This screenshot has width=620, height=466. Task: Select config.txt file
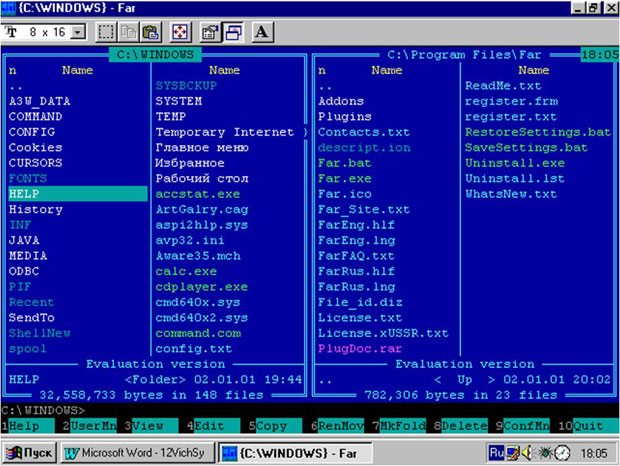tap(194, 349)
